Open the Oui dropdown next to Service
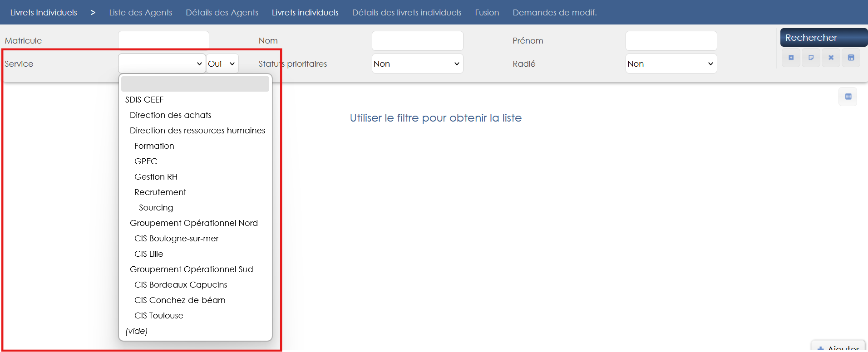The height and width of the screenshot is (352, 868). [x=222, y=64]
